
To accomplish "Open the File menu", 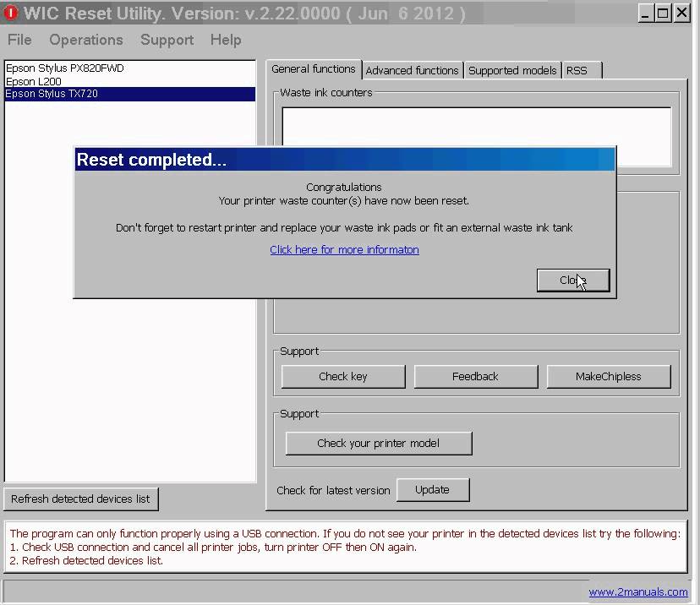I will pos(19,40).
